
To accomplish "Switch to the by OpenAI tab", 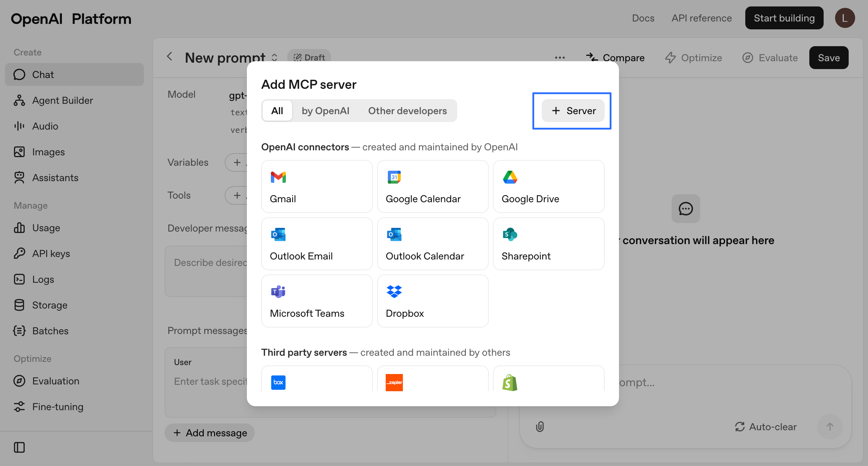I will tap(325, 111).
